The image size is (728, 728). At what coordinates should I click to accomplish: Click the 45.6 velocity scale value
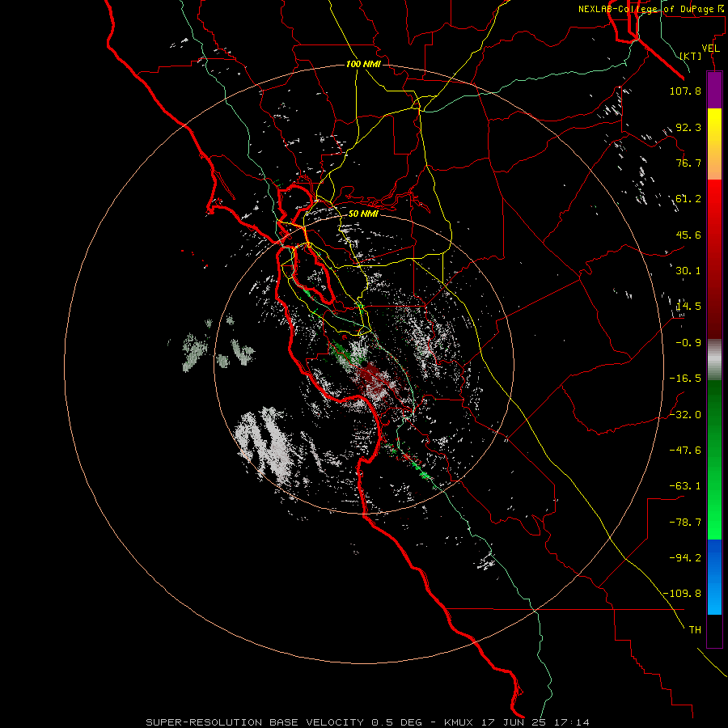(688, 235)
